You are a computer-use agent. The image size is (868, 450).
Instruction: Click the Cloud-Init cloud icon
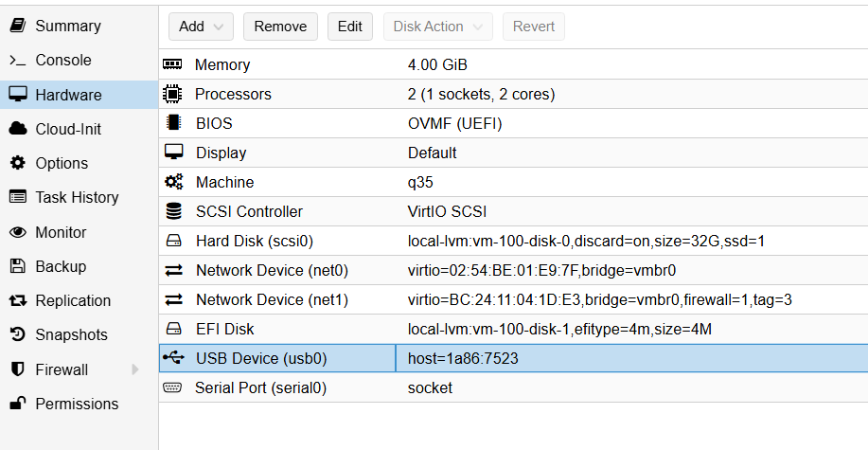tap(18, 129)
